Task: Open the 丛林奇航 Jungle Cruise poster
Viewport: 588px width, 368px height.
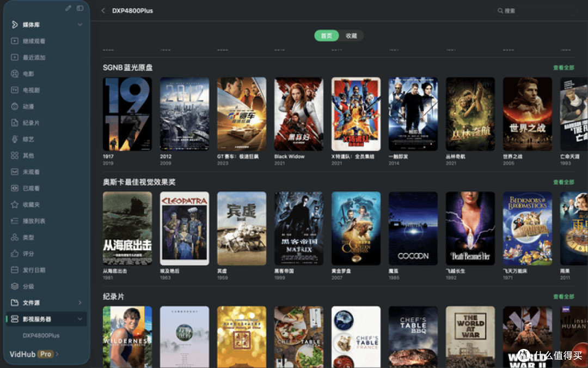Action: (x=470, y=114)
